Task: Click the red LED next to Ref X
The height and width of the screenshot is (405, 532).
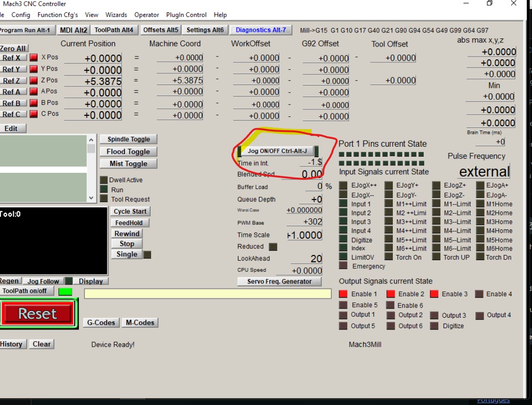Action: click(34, 57)
